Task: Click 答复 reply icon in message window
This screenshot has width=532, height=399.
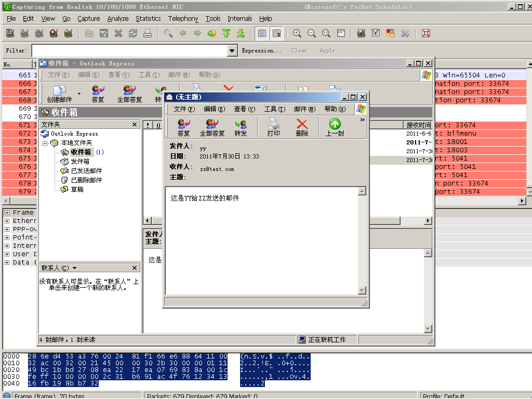Action: tap(183, 127)
